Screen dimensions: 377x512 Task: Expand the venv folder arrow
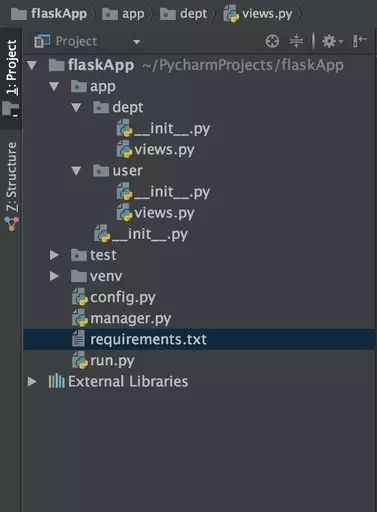coord(54,276)
